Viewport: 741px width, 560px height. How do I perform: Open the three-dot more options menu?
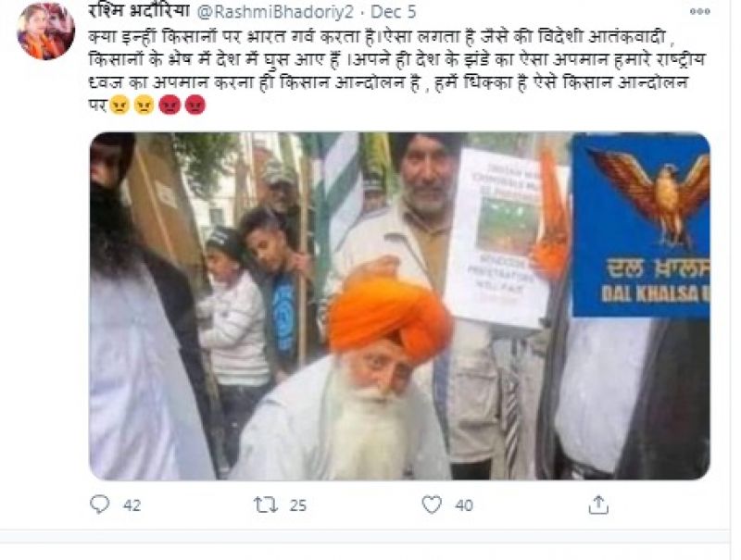[700, 12]
